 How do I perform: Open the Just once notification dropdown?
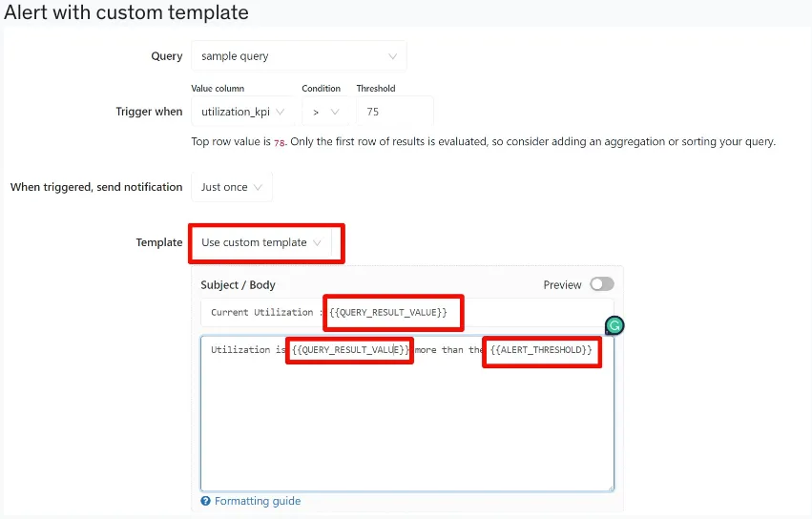232,187
